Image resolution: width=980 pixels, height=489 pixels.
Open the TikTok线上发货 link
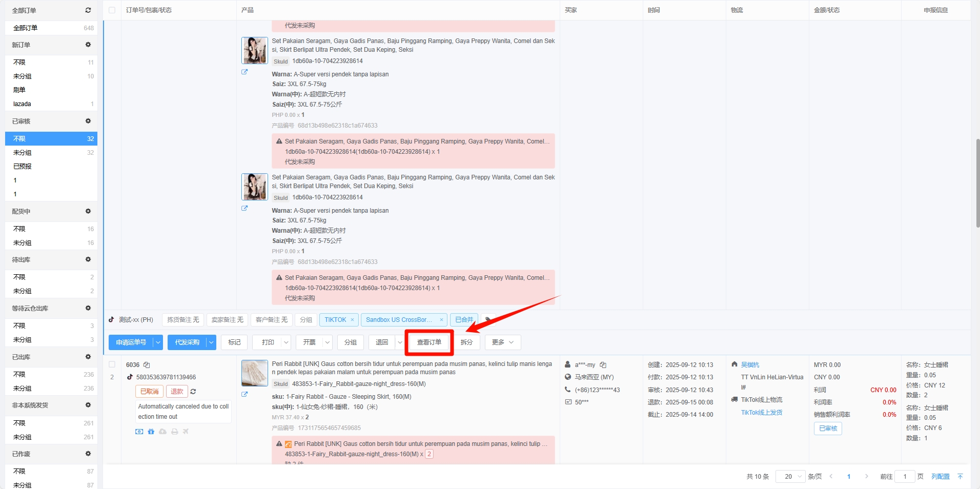[762, 413]
